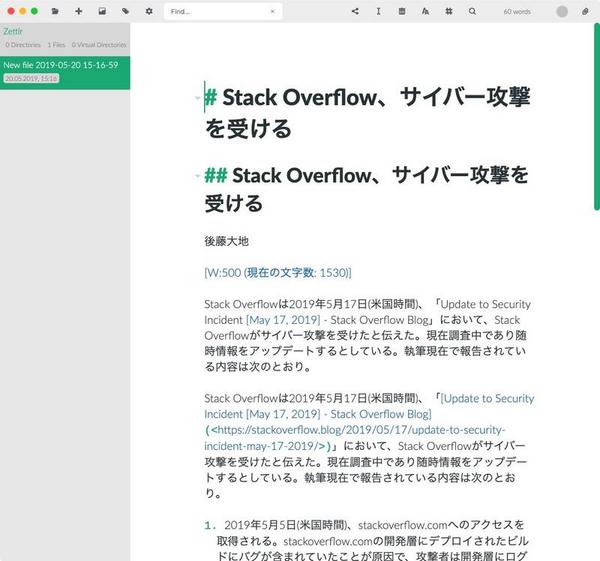Click the author name 後藤大地
This screenshot has height=561, width=600.
coord(227,241)
